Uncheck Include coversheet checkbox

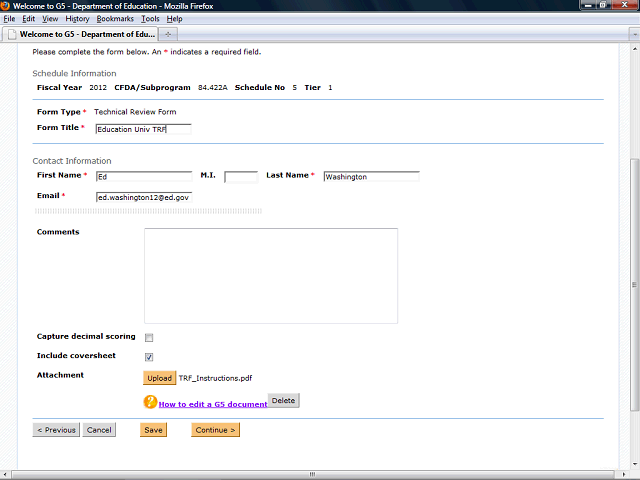point(149,357)
